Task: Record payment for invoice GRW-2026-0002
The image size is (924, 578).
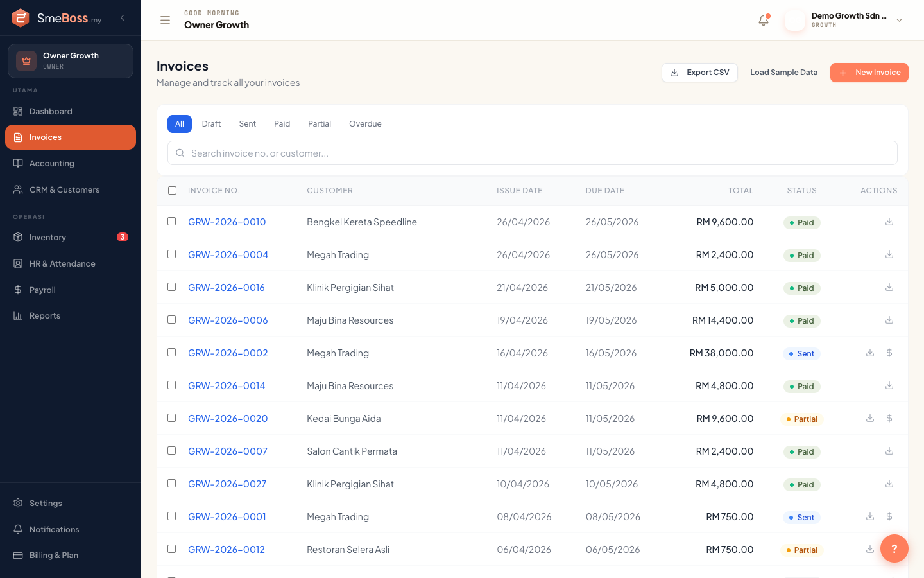Action: (889, 353)
